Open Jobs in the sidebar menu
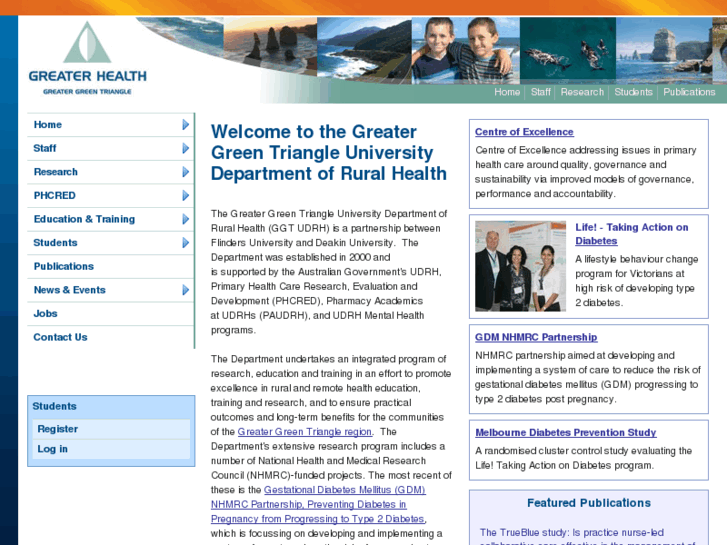 pyautogui.click(x=45, y=314)
